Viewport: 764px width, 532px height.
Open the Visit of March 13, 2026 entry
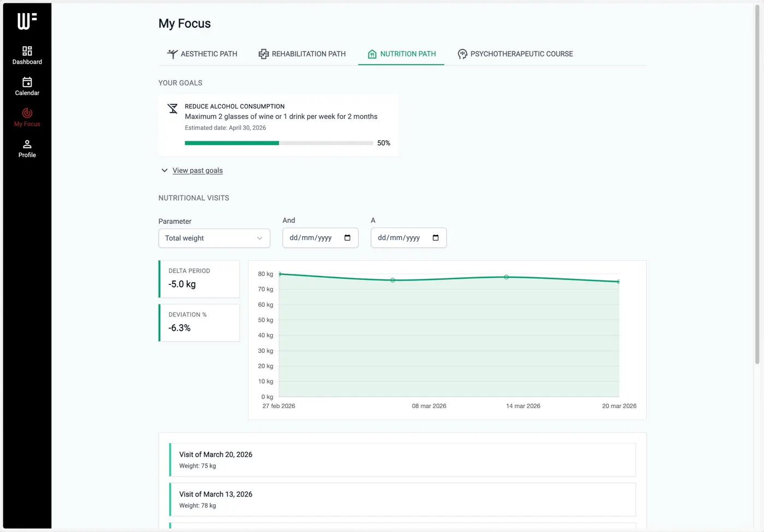[x=403, y=500]
